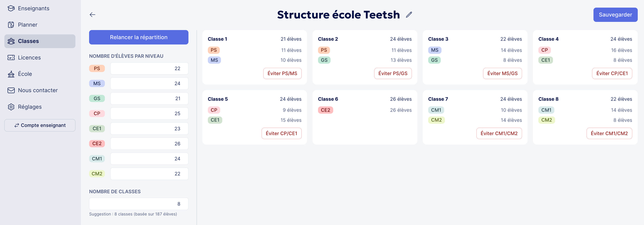
Task: Focus the Nombre de classes field
Action: [138, 204]
